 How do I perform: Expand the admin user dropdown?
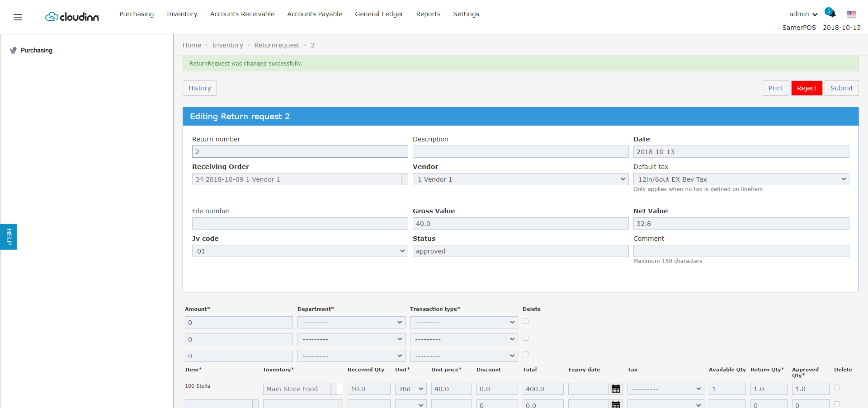(x=803, y=14)
